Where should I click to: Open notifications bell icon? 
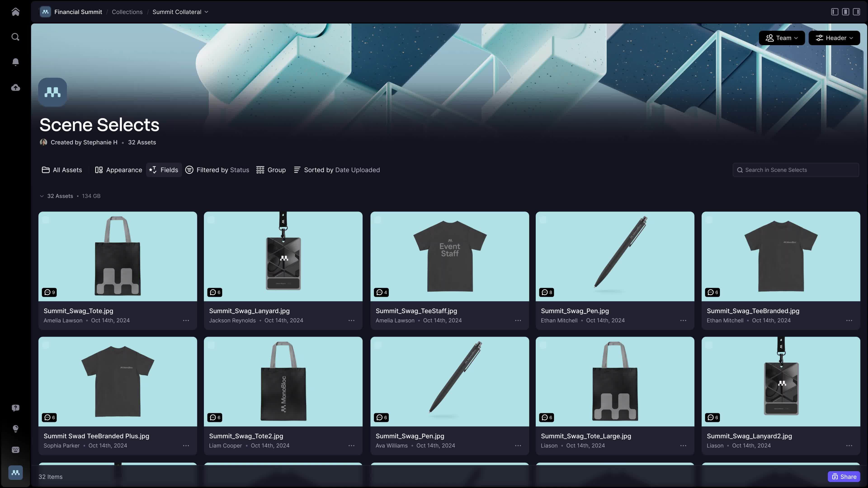[x=16, y=62]
